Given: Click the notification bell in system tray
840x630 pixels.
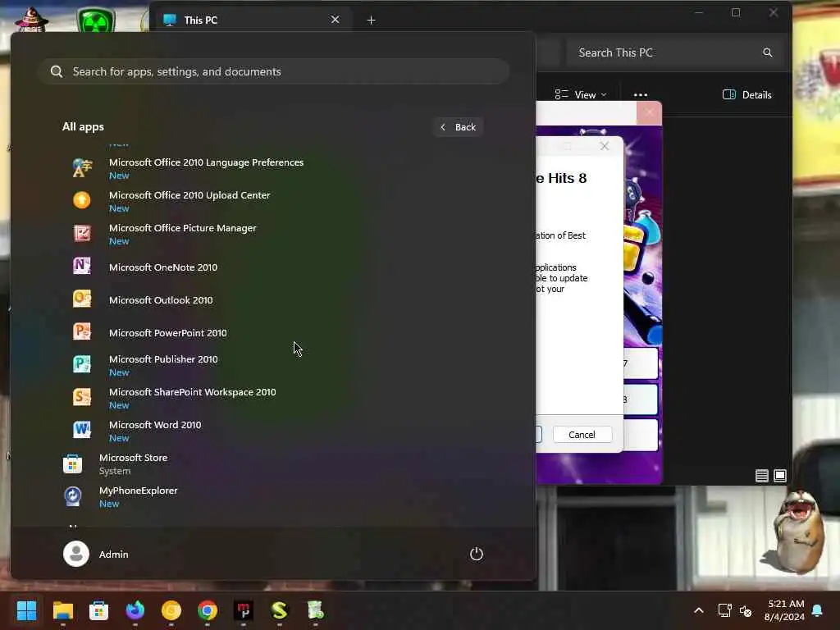Looking at the screenshot, I should 818,610.
